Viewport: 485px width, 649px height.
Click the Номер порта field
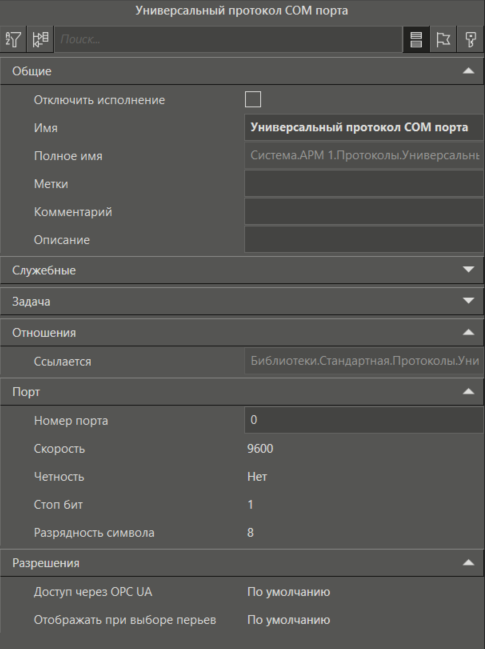[364, 420]
